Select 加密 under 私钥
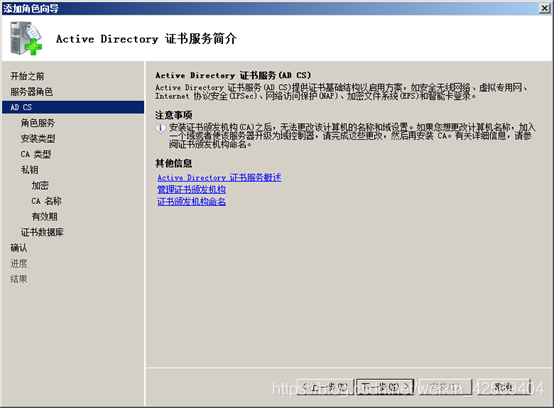 coord(40,185)
